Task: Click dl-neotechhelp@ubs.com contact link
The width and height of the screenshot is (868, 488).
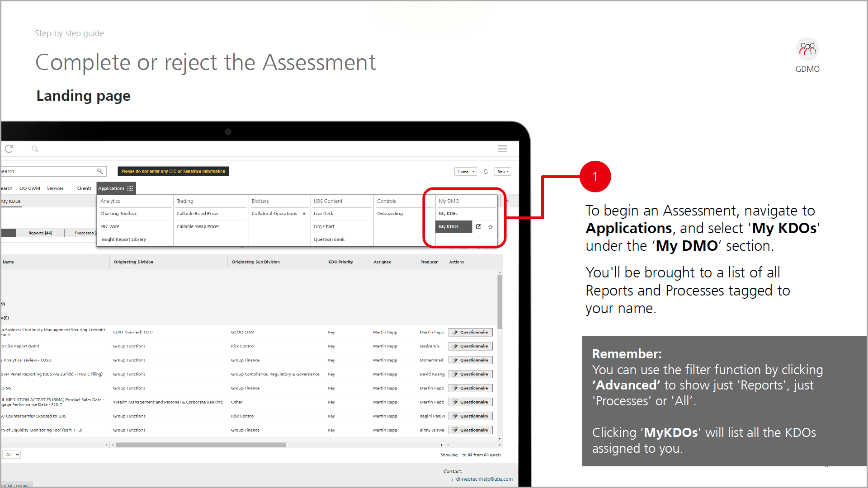Action: 484,479
